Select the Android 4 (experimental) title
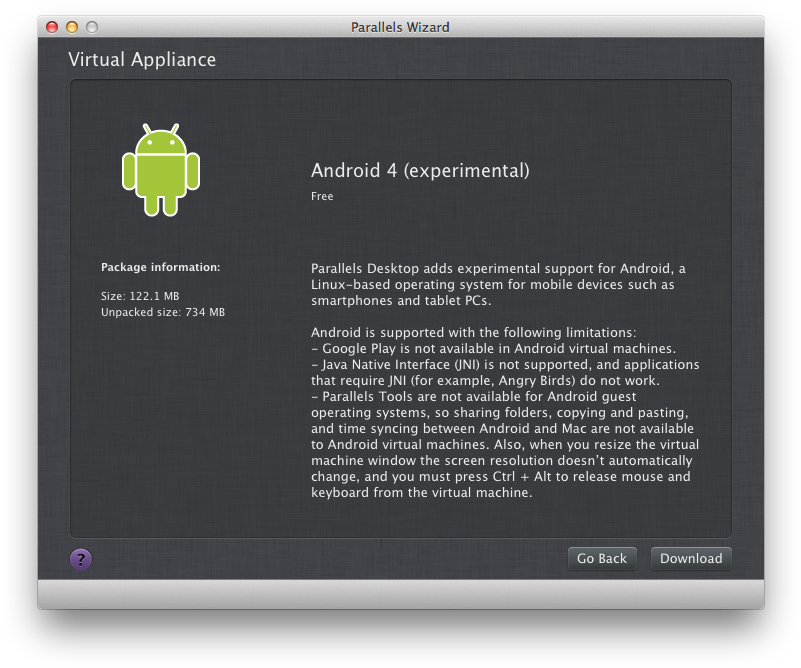The image size is (801, 668). click(420, 171)
